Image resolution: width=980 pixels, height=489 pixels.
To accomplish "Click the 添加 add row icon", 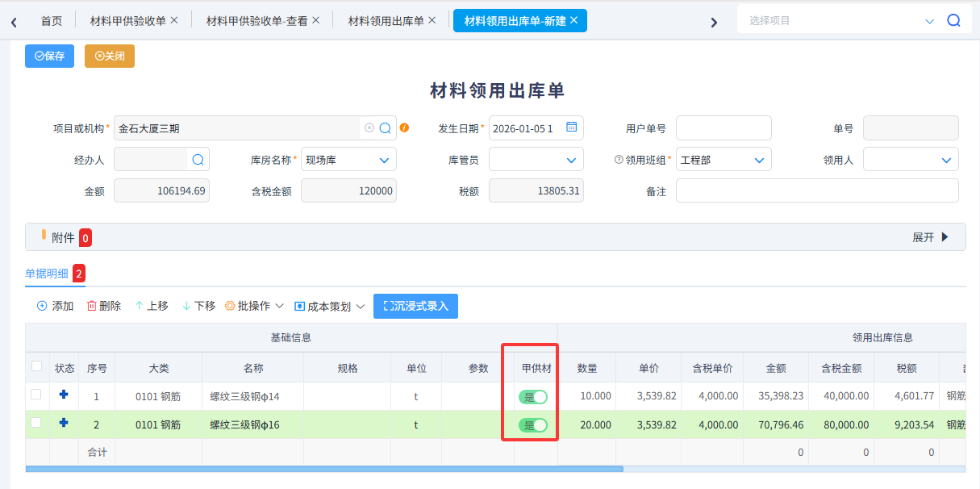I will pyautogui.click(x=41, y=306).
